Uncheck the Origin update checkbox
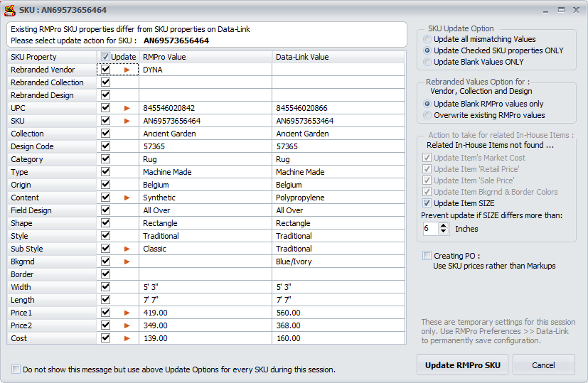The image size is (588, 383). click(x=105, y=184)
